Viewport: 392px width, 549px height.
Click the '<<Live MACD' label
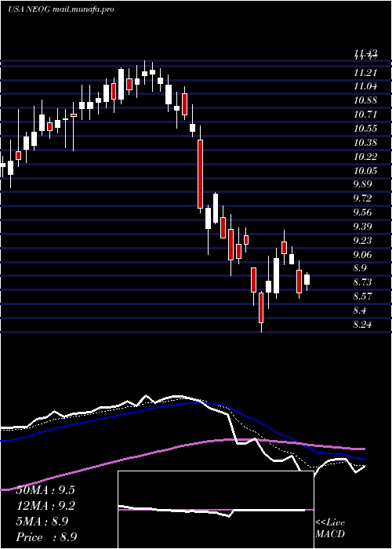pos(330,529)
